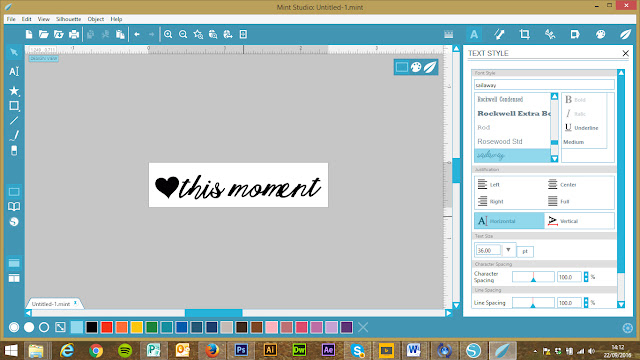Screen dimensions: 640x360
Task: Open a file with the folder icon
Action: (x=44, y=35)
